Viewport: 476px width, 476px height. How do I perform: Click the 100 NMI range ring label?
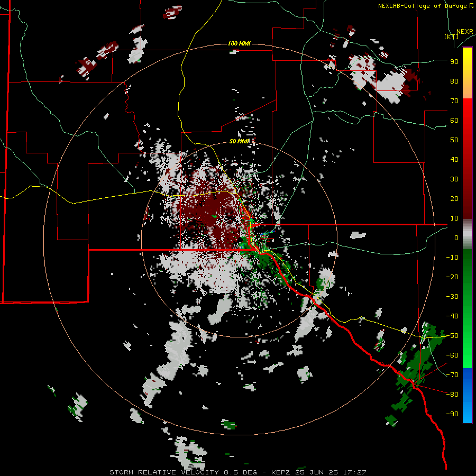(x=239, y=44)
